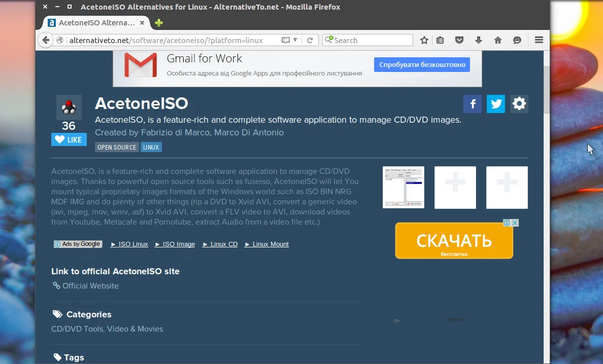Open the Firefox hamburger menu

click(539, 40)
